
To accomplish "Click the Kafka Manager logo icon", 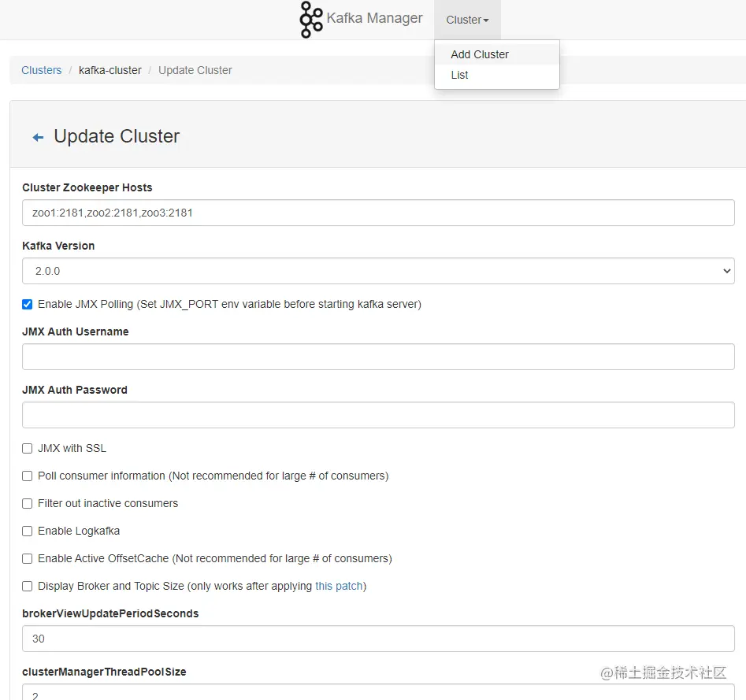I will tap(310, 18).
